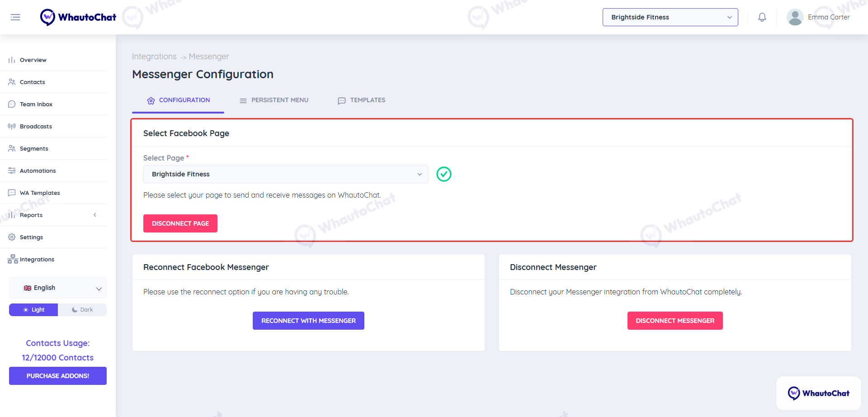Click the Emma Carter username
Viewport: 868px width, 417px height.
pyautogui.click(x=829, y=17)
